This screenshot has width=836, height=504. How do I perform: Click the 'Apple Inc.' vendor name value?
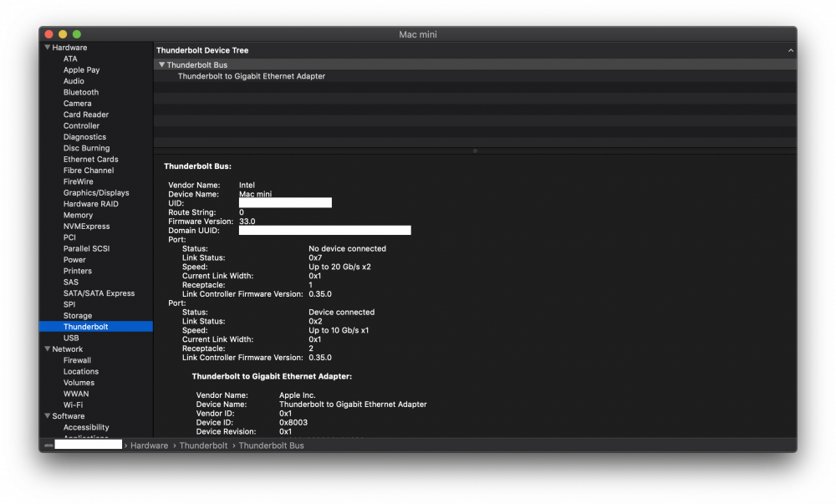click(x=297, y=395)
